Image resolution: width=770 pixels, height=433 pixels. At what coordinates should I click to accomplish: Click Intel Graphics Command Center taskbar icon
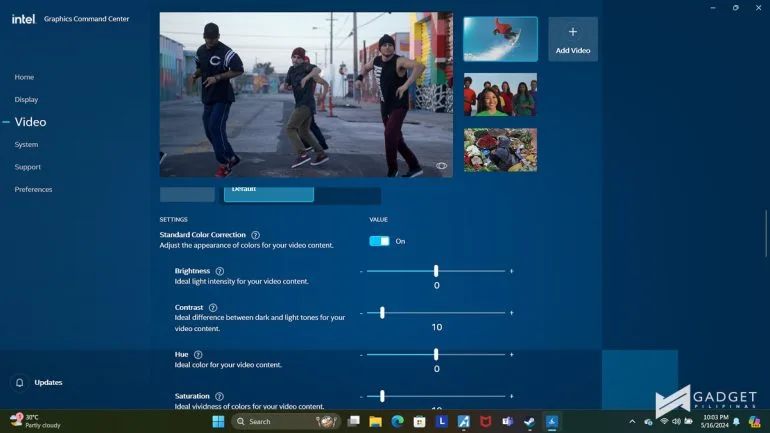552,422
